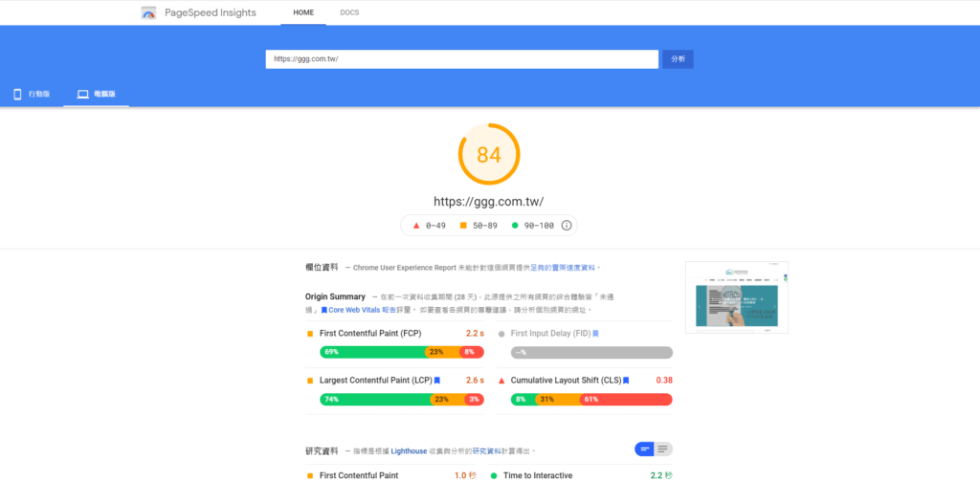Click the laptop desktop icon
980x481 pixels.
pyautogui.click(x=82, y=95)
